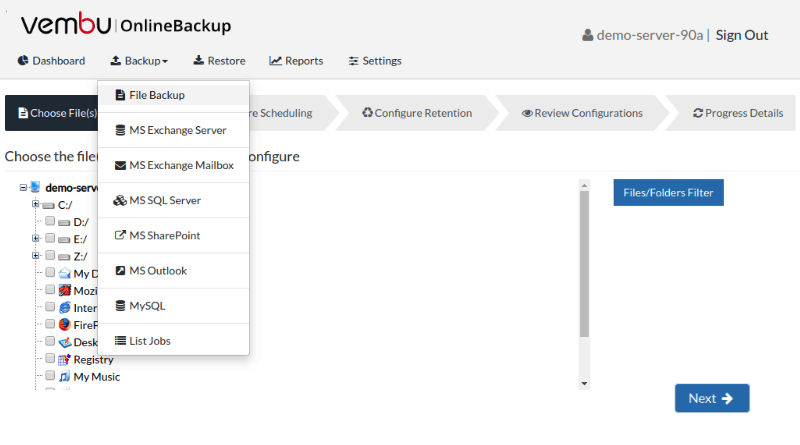The height and width of the screenshot is (445, 800).
Task: Check the E:/ drive checkbox
Action: click(x=50, y=238)
